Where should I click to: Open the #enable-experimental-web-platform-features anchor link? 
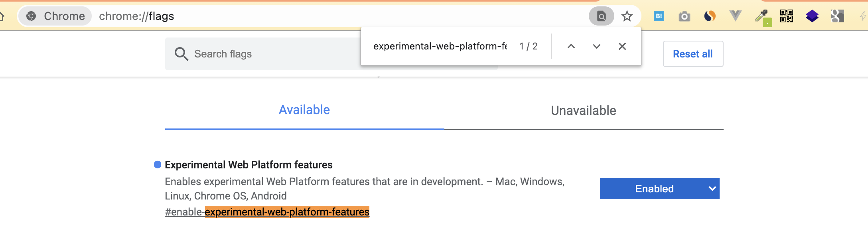(x=267, y=212)
